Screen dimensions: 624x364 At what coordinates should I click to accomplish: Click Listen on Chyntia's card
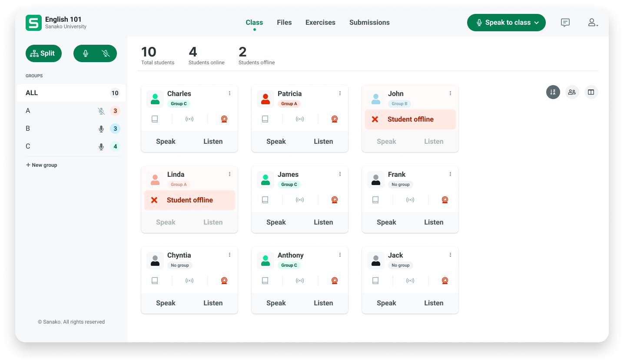coord(213,303)
